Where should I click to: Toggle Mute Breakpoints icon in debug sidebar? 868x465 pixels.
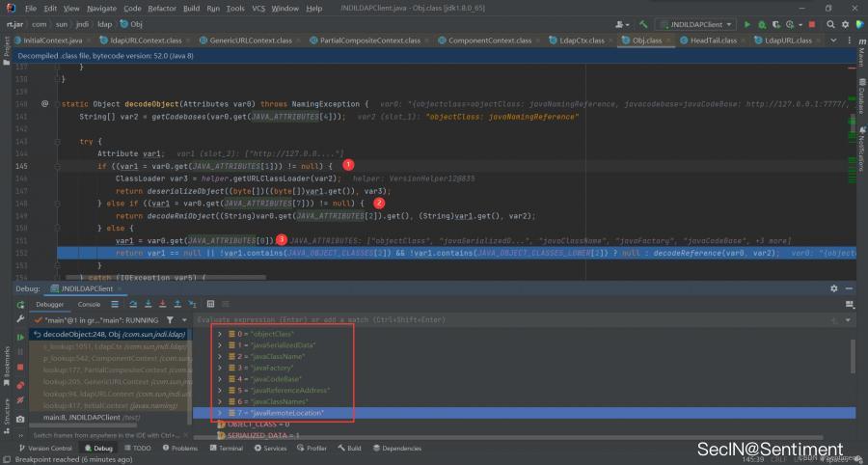pos(20,401)
